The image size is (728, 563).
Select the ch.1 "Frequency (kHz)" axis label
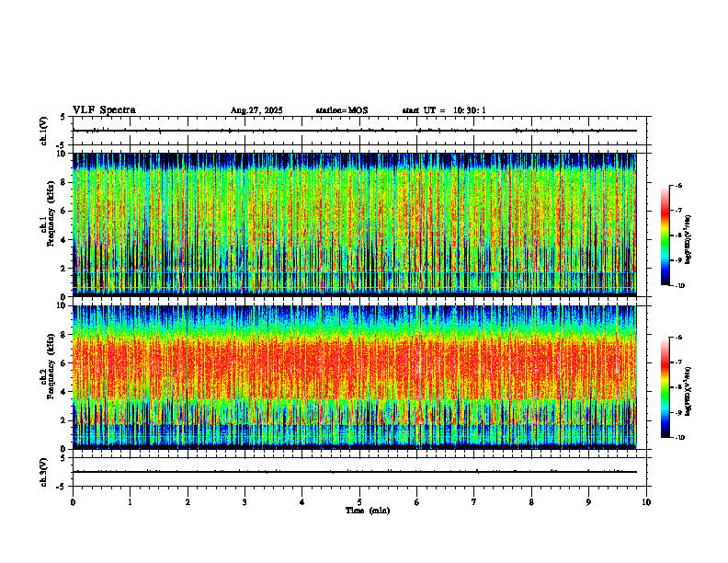click(51, 213)
